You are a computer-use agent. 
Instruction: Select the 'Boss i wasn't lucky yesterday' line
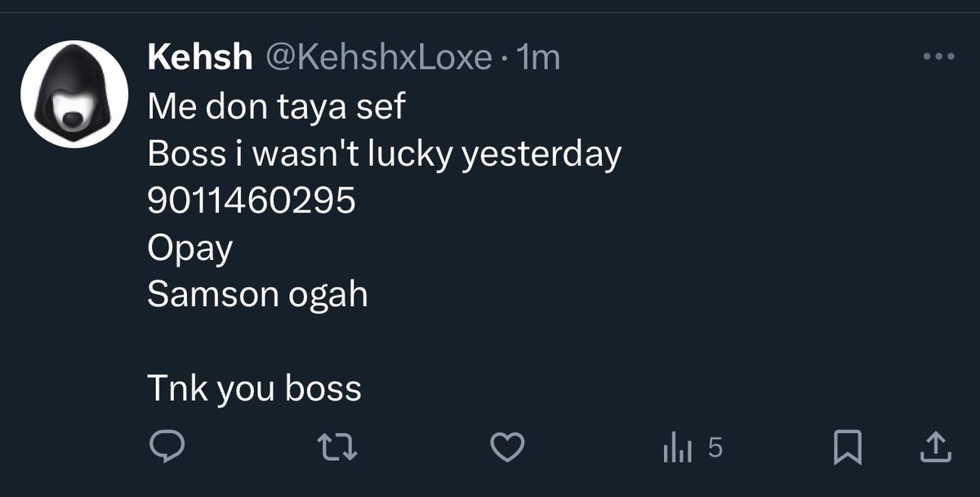tap(385, 154)
